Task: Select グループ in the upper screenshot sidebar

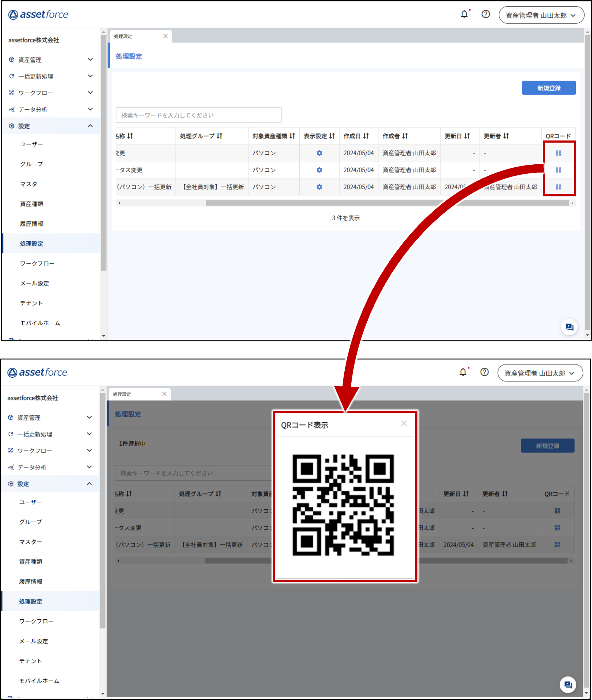Action: click(x=31, y=164)
